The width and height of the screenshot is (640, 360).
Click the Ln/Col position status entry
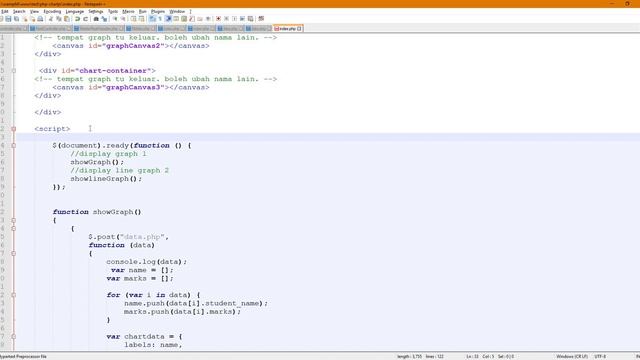490,356
